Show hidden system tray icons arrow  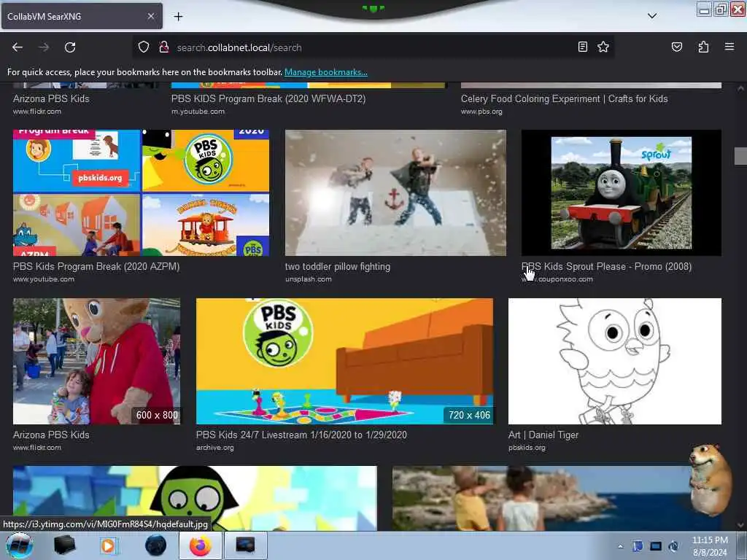tap(620, 547)
